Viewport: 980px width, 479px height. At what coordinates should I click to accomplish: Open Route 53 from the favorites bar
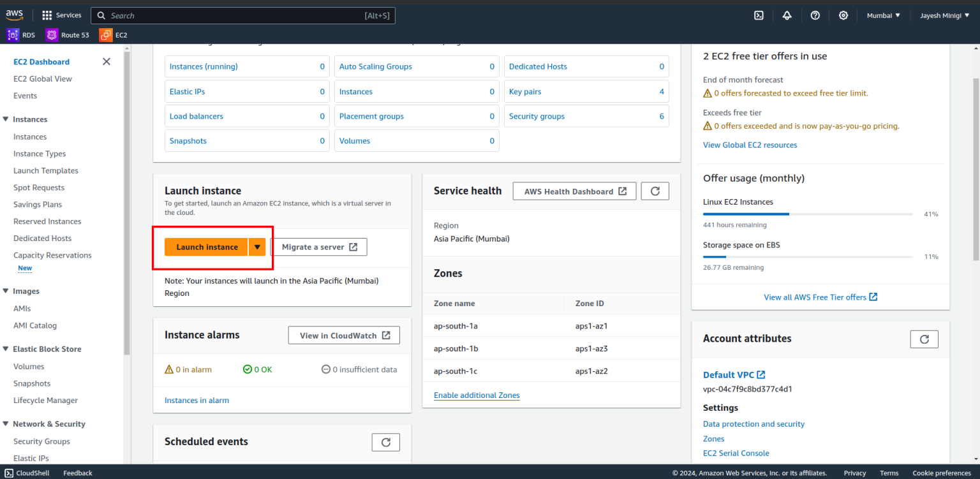point(68,34)
